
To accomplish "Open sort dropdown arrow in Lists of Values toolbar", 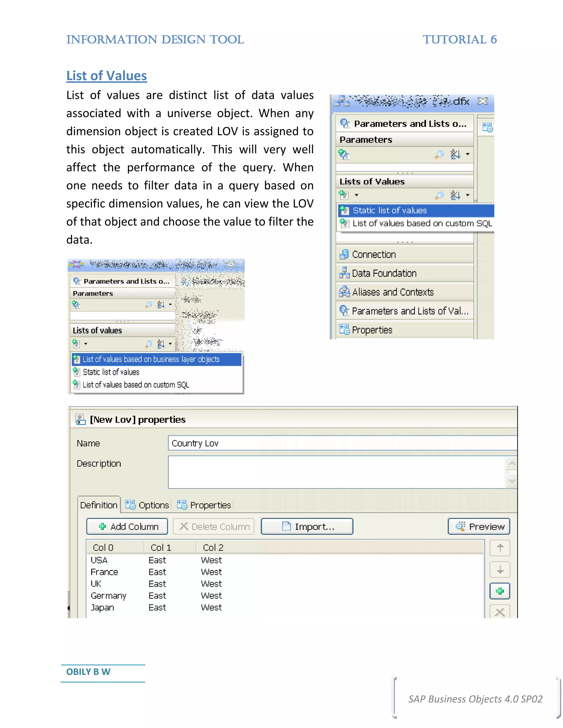I will [468, 195].
